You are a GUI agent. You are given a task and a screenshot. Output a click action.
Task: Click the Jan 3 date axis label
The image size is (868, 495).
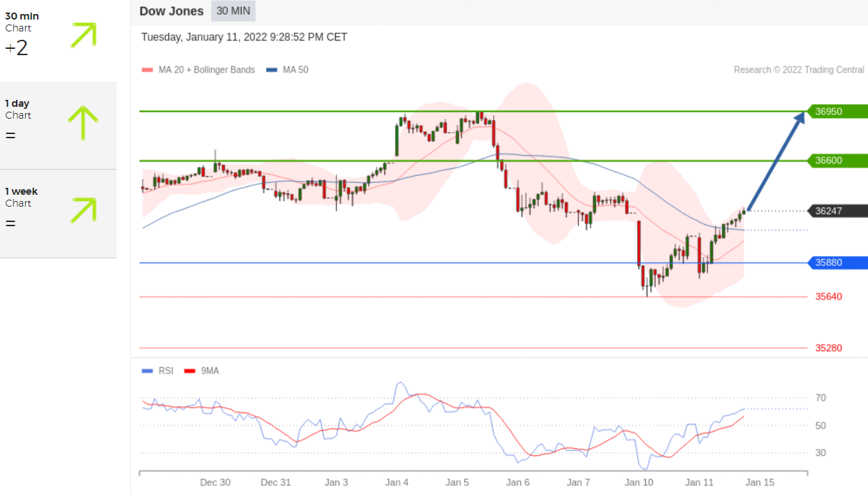[x=337, y=482]
